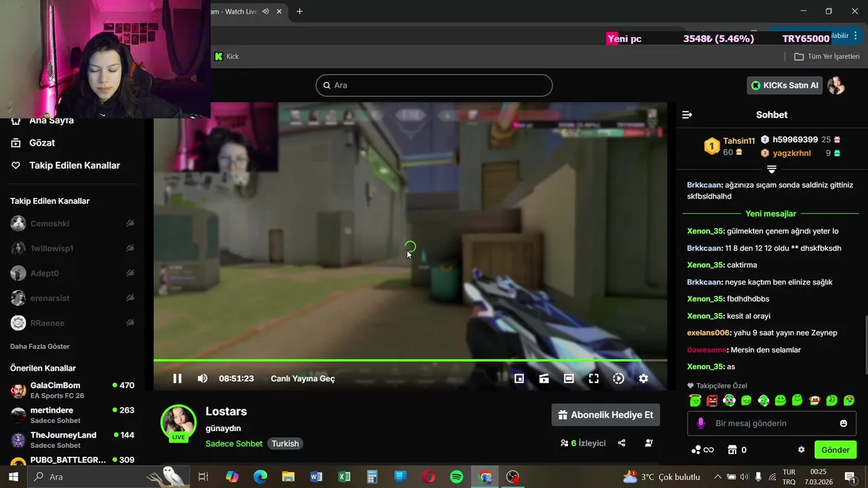The height and width of the screenshot is (488, 868).
Task: Send the chat message with Gönder
Action: tap(835, 450)
